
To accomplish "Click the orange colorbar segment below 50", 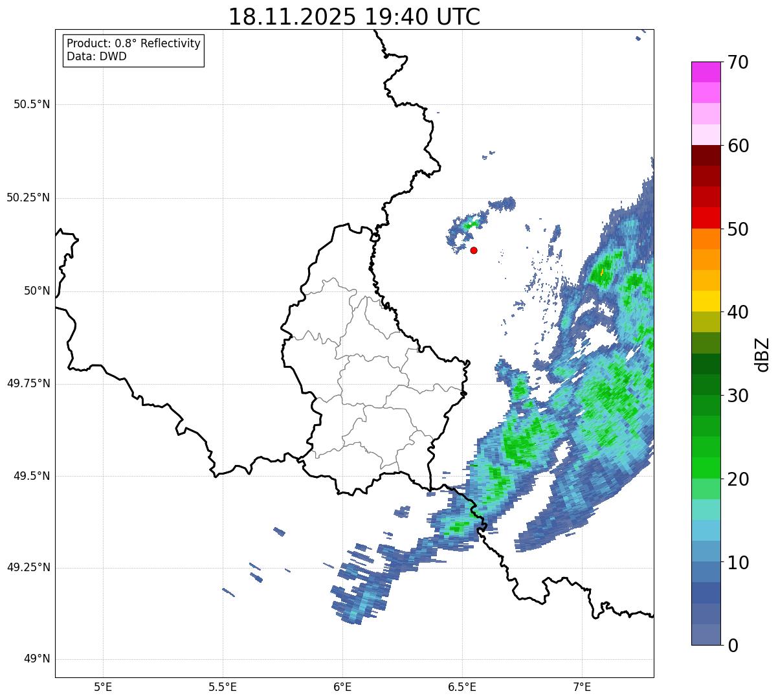I will (x=706, y=238).
